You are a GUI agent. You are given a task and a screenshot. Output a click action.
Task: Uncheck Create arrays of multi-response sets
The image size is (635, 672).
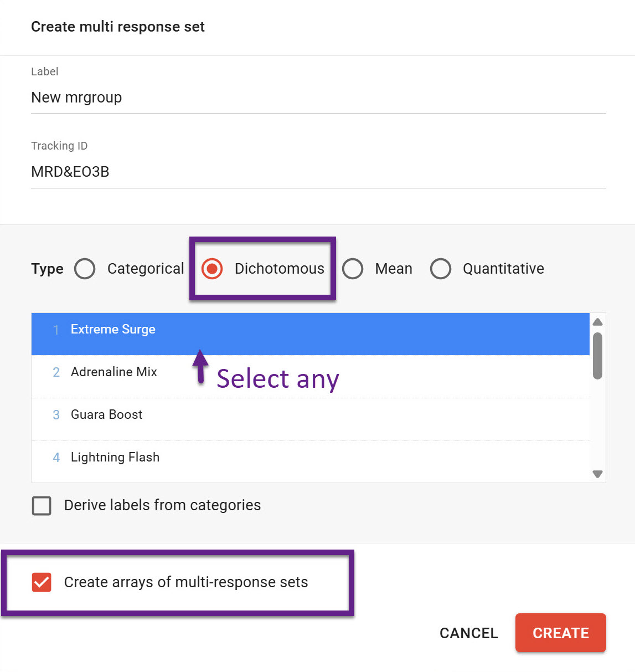tap(42, 582)
